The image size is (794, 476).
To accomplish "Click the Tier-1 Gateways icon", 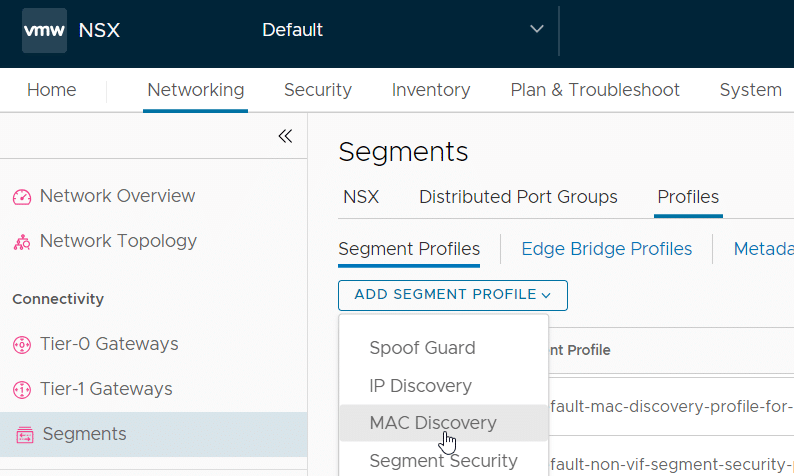I will click(x=22, y=390).
